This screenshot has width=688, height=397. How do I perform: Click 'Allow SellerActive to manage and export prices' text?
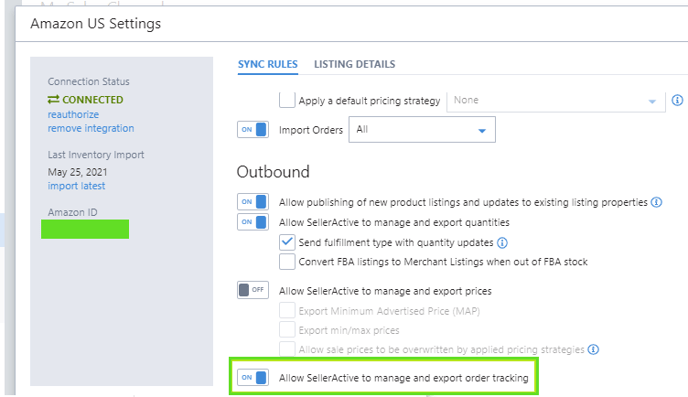pos(385,291)
